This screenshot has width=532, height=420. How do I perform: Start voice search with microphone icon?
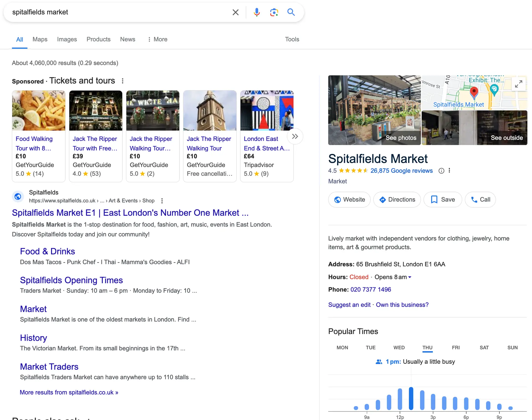pos(257,12)
